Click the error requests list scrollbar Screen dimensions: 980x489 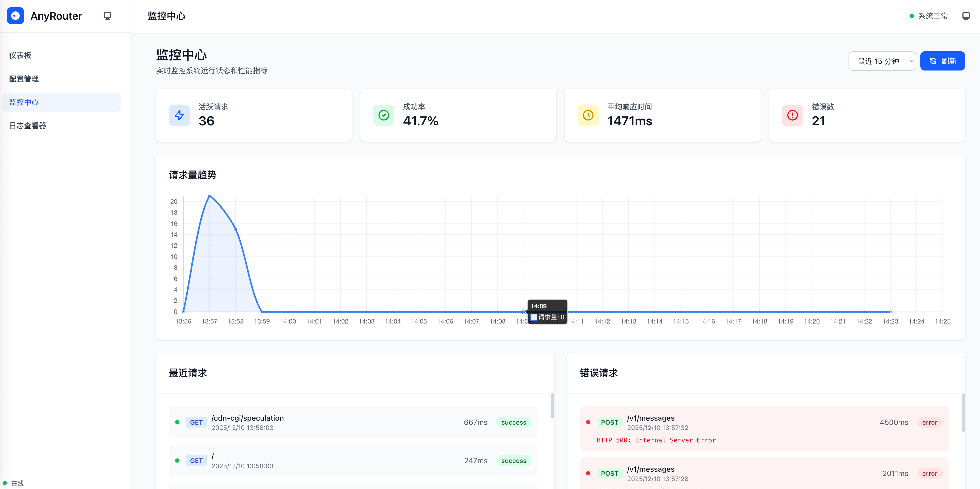point(963,413)
